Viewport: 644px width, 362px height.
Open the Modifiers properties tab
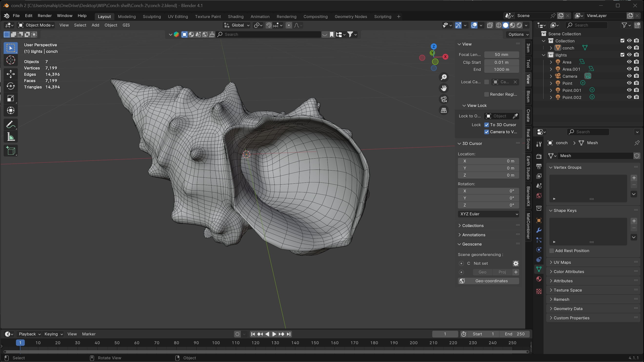(x=539, y=230)
